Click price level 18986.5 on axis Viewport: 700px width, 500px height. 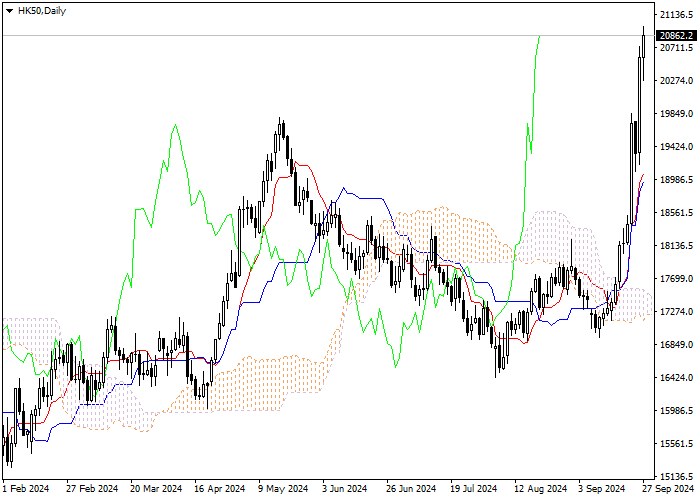click(x=676, y=180)
